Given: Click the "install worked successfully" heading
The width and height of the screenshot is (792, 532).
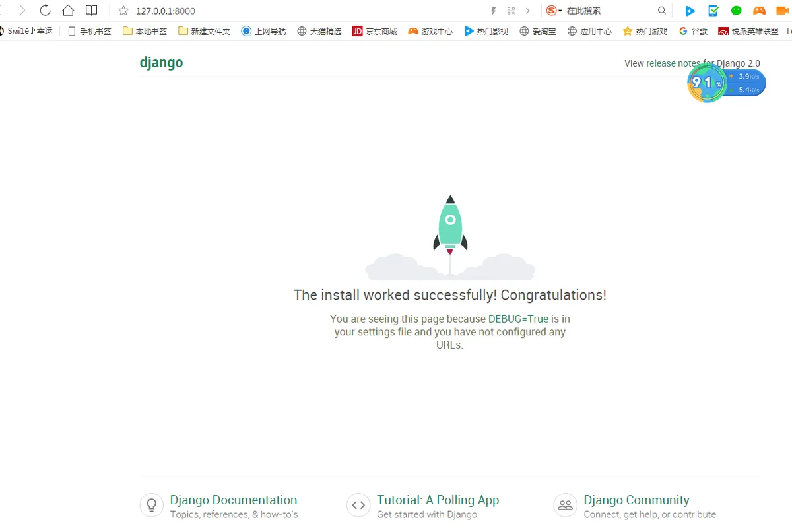Looking at the screenshot, I should pyautogui.click(x=450, y=295).
